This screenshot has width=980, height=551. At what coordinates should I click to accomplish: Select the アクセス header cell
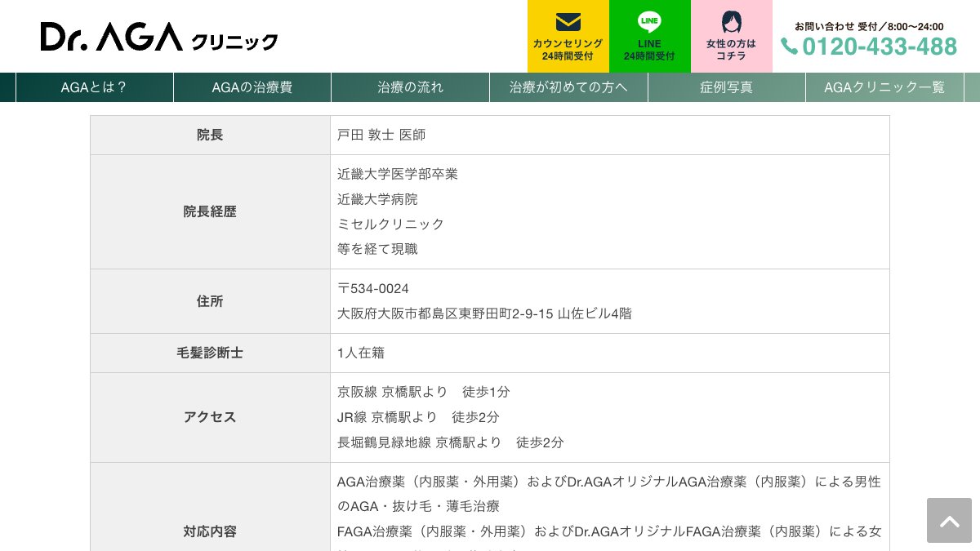tap(210, 417)
